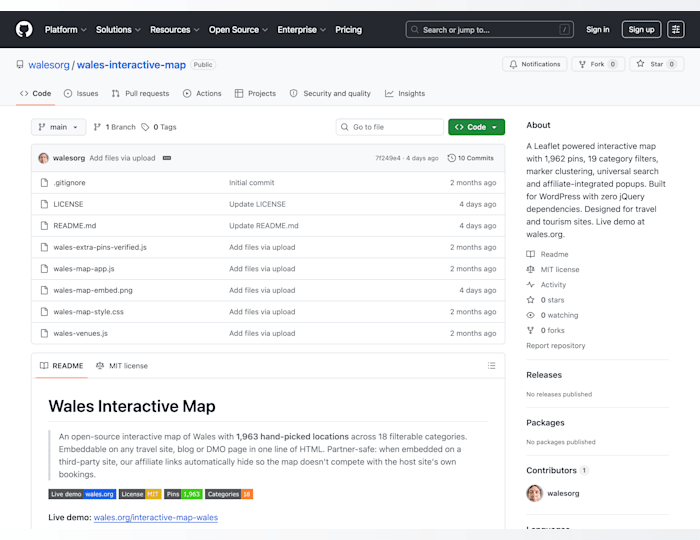The image size is (700, 540).
Task: Open the GitHub home logo
Action: 24,29
